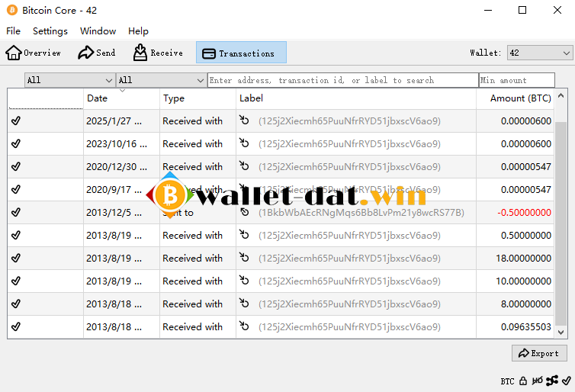
Task: Click the confirmed checkmark of the 2020/9/17 row
Action: click(x=16, y=189)
